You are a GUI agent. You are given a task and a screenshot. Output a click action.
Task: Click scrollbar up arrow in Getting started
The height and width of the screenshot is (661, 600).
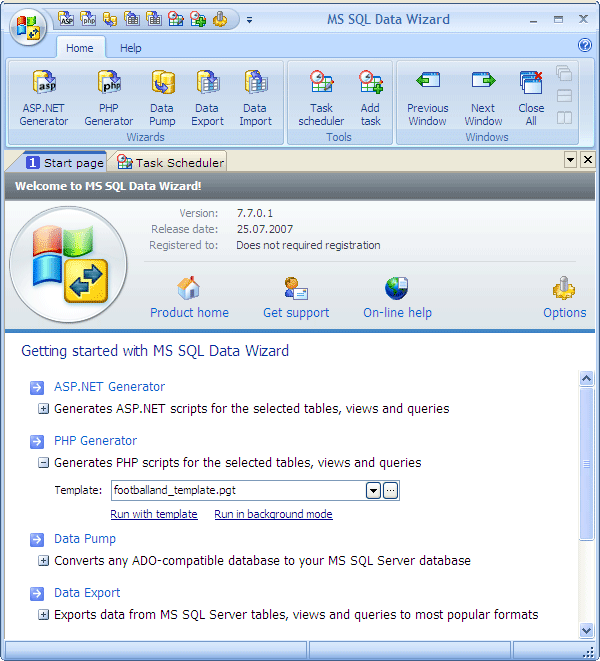586,379
